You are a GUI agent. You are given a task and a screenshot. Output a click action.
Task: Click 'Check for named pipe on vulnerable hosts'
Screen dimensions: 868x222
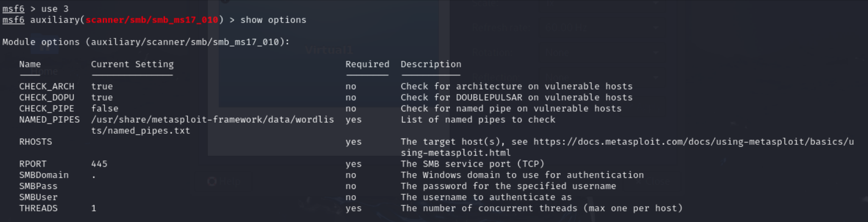[511, 108]
